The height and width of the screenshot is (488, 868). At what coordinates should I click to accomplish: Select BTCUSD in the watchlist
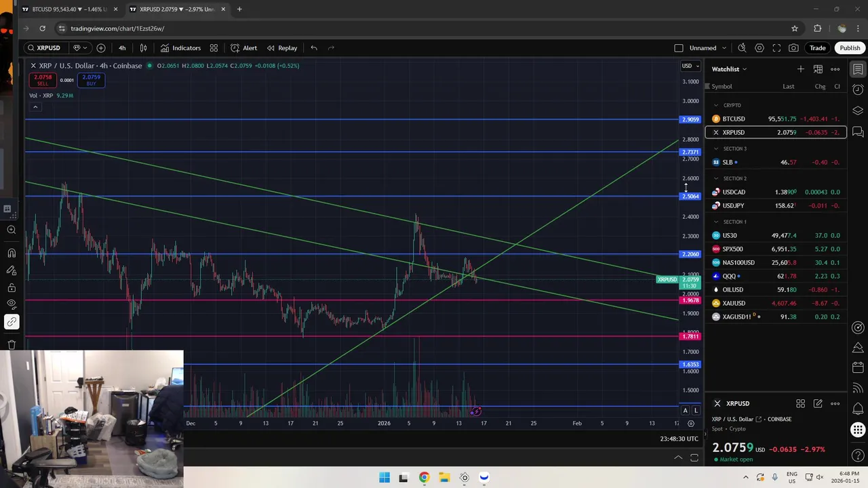pos(776,119)
